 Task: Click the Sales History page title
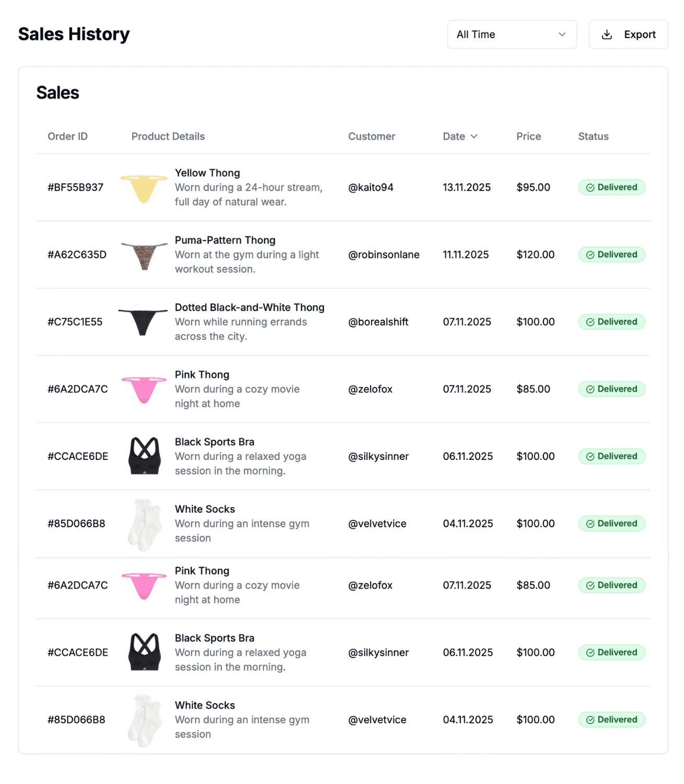[x=74, y=33]
